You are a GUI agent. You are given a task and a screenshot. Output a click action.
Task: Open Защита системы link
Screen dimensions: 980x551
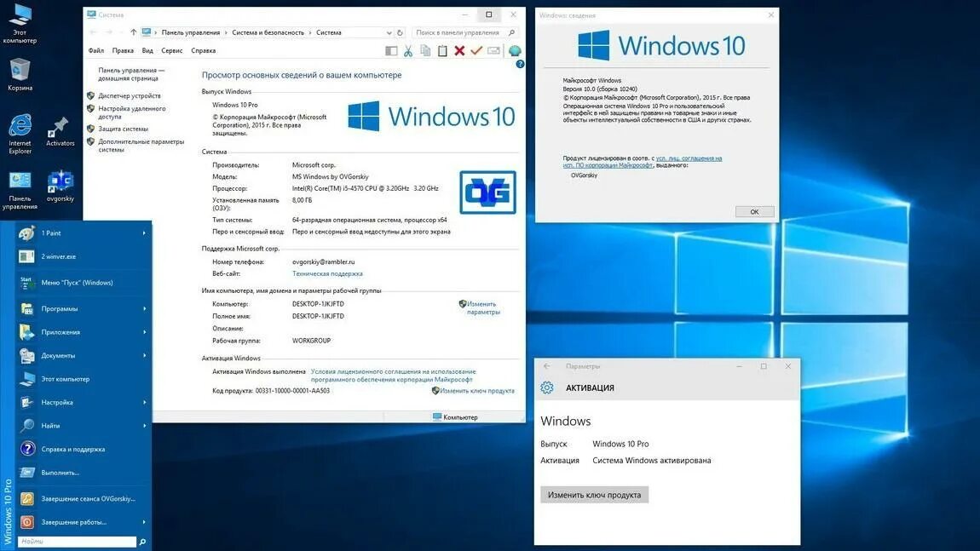coord(123,129)
